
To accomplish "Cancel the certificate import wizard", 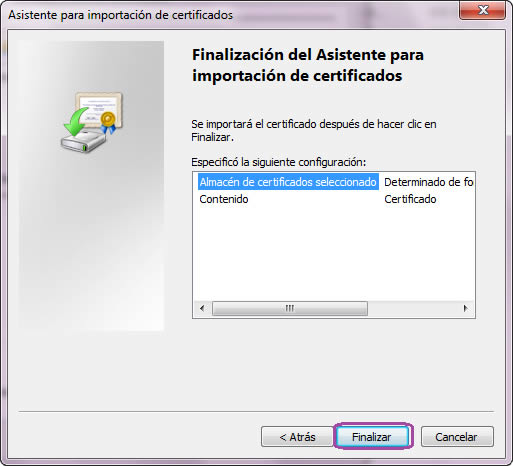I will (457, 436).
